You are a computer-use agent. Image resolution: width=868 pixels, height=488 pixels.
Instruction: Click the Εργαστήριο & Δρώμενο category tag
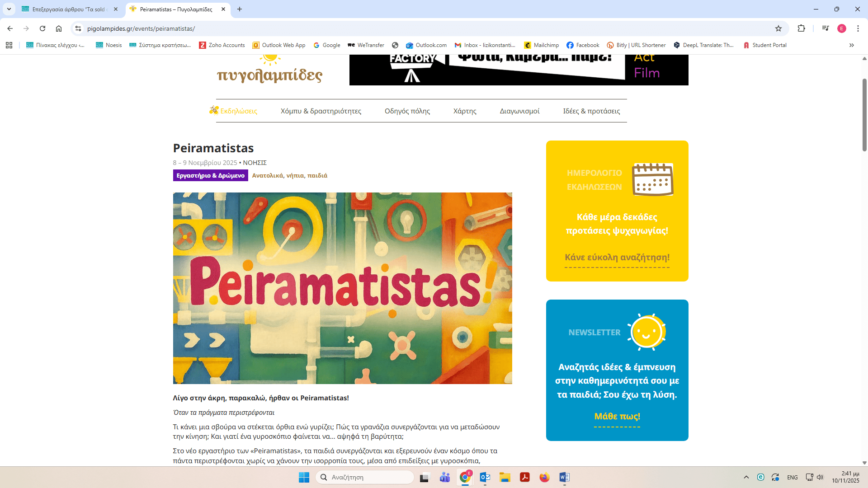click(x=210, y=175)
